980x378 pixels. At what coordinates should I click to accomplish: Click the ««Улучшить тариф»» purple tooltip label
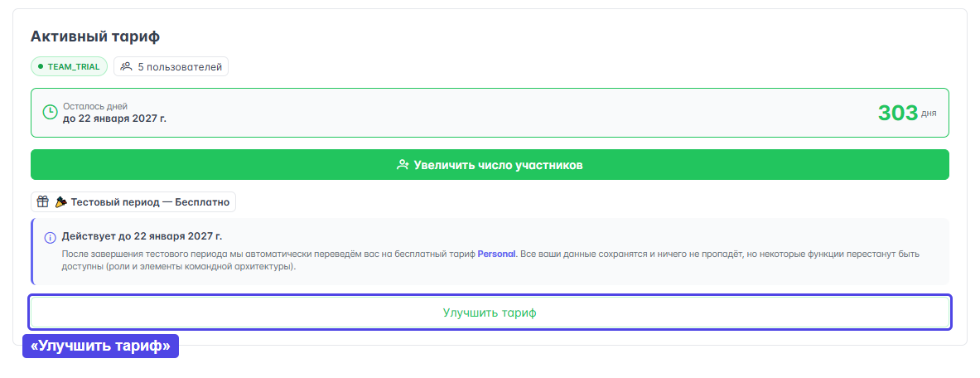[100, 346]
